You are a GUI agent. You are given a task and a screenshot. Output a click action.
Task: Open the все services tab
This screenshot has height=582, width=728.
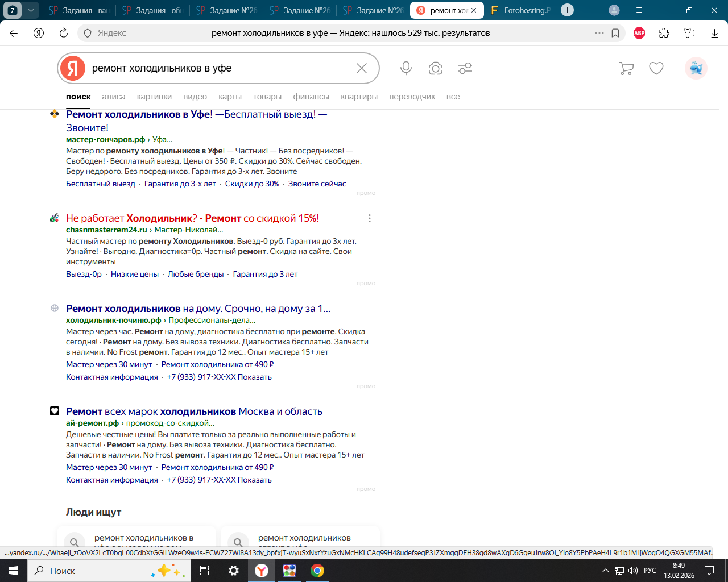pyautogui.click(x=453, y=97)
